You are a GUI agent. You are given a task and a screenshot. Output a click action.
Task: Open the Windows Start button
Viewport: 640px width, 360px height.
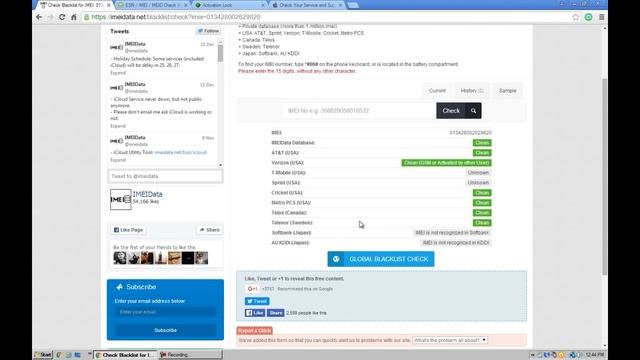click(x=43, y=355)
